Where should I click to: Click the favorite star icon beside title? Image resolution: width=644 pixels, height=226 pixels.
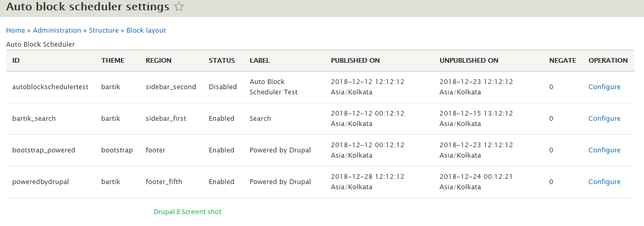pyautogui.click(x=178, y=7)
